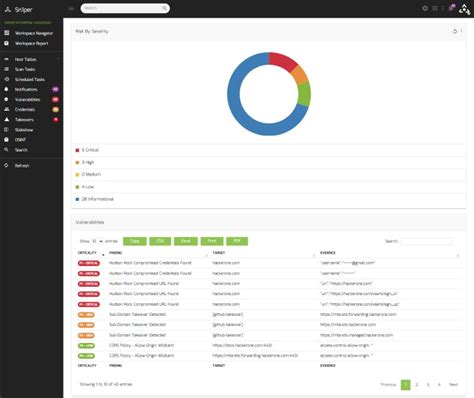Open Takeovers in the sidebar

point(24,120)
